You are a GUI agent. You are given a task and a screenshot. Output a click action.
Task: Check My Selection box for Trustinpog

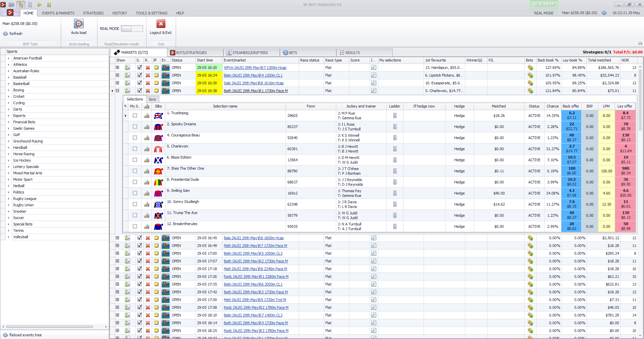click(135, 116)
